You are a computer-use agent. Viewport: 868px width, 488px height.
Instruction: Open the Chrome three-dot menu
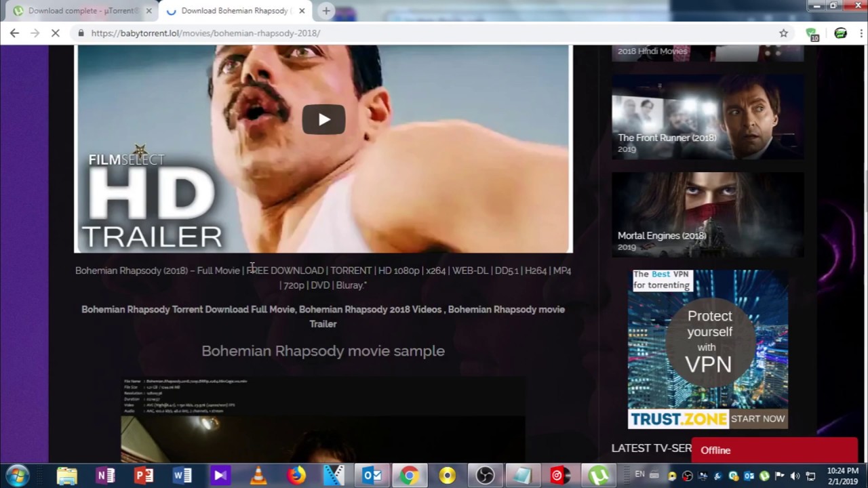tap(860, 33)
